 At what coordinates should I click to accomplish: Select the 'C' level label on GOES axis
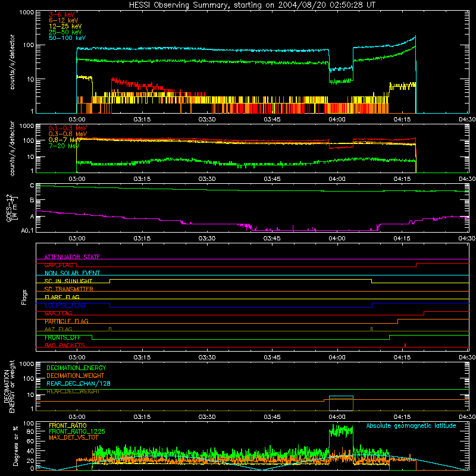(32, 186)
